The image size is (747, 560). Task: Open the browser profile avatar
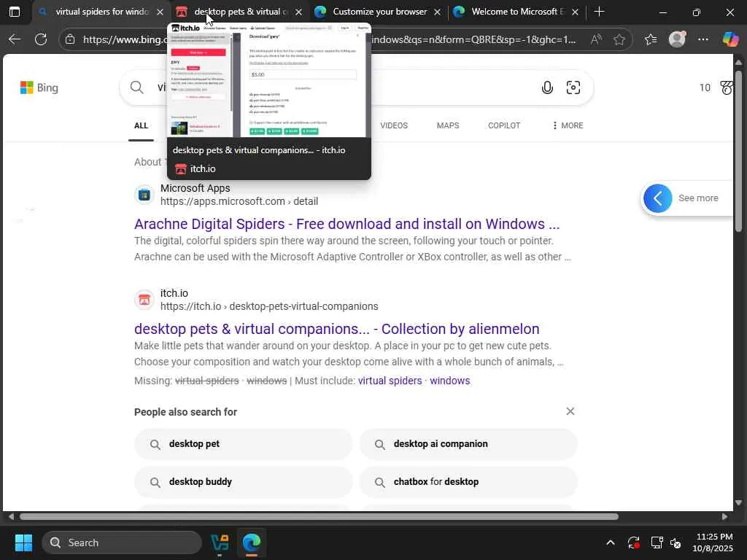pos(677,39)
